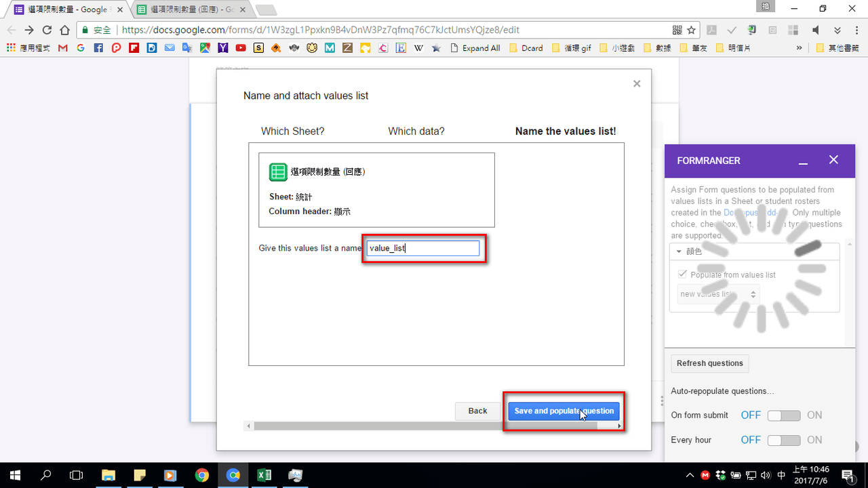Screen dimensions: 868x488
Task: Switch to the 選項限制數量 (回應) Sheets tab
Action: 188,9
